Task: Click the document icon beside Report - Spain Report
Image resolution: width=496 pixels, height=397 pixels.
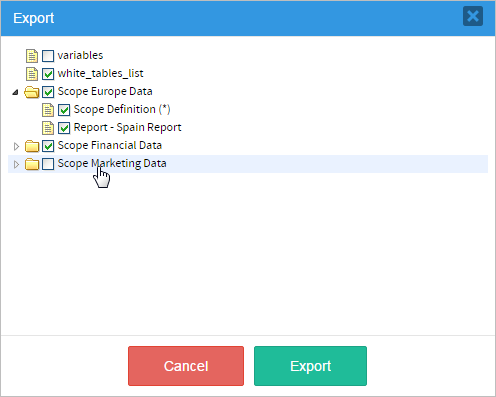Action: (x=48, y=128)
